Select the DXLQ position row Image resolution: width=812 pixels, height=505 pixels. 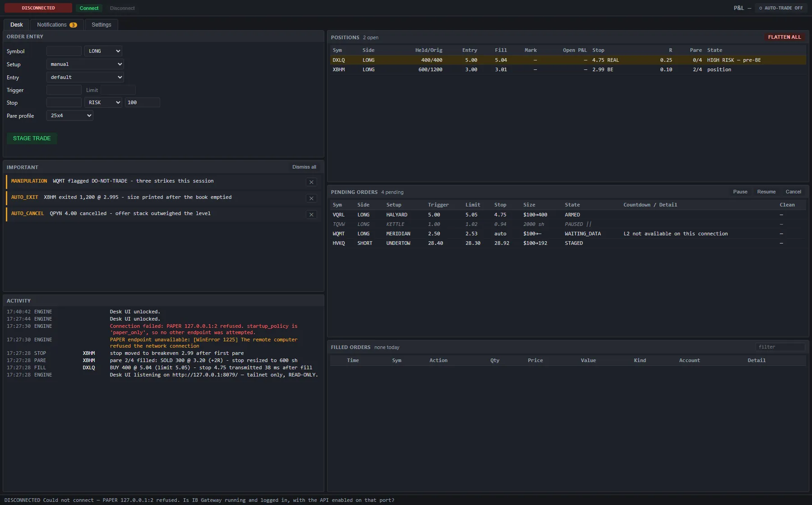tap(568, 60)
